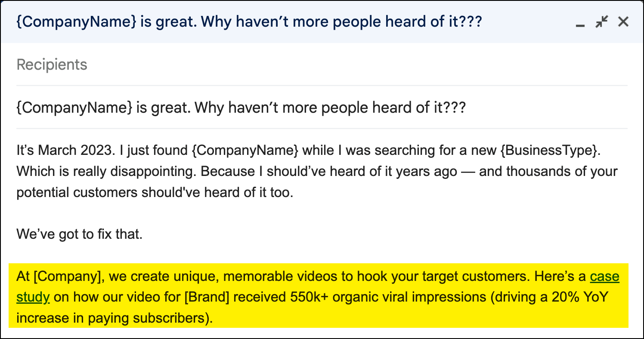Click the "We've got to fix that." line
Viewport: 644px width, 339px height.
(79, 234)
